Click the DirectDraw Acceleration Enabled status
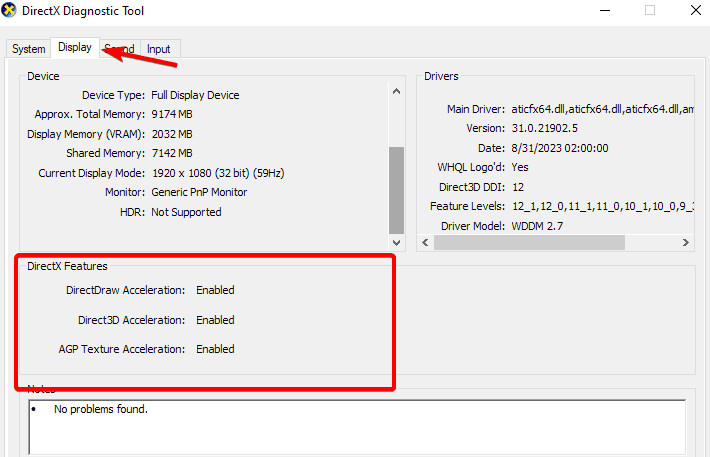 point(215,290)
